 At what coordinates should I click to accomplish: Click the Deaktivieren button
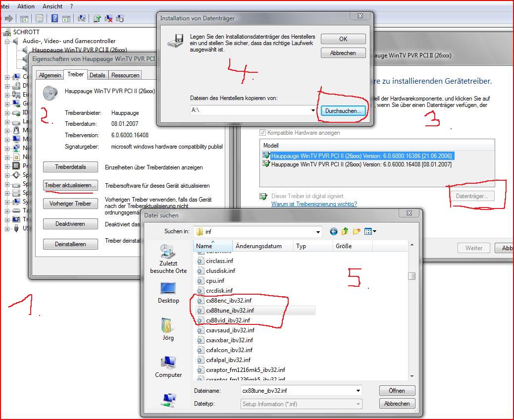[x=70, y=224]
